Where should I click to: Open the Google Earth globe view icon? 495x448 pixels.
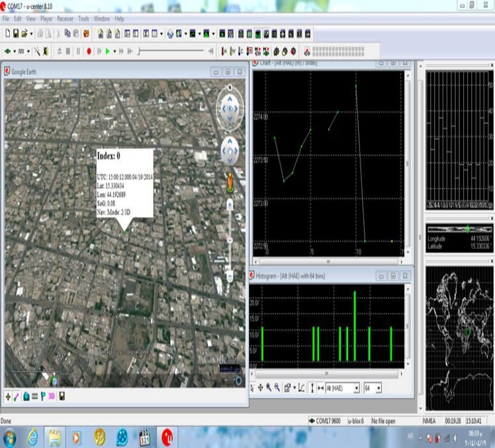[170, 34]
